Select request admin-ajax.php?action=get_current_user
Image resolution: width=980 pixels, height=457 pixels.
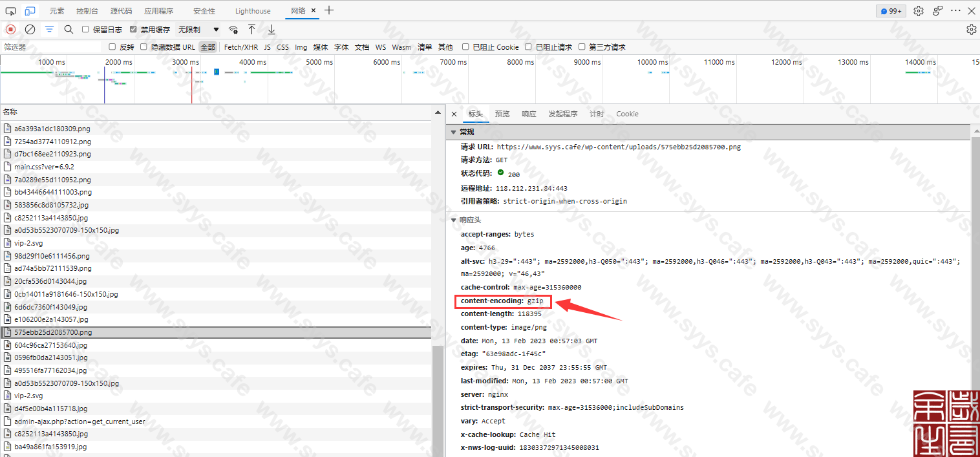[x=216, y=421]
